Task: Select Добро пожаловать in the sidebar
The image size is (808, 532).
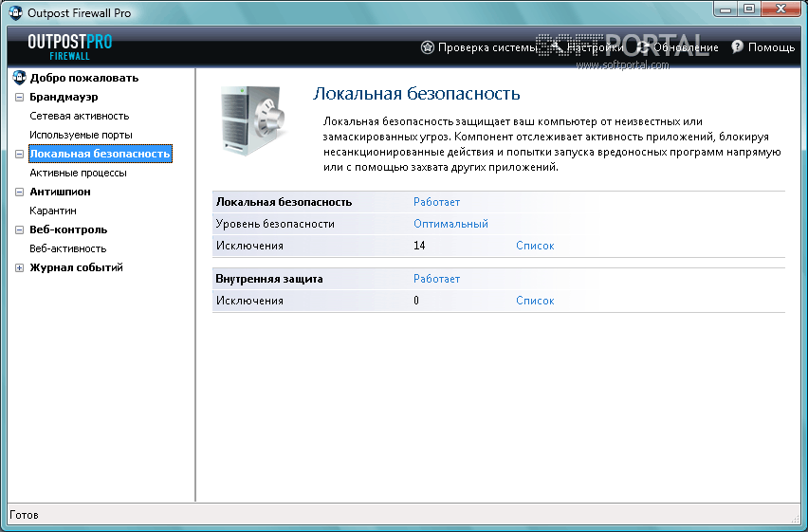Action: [84, 78]
